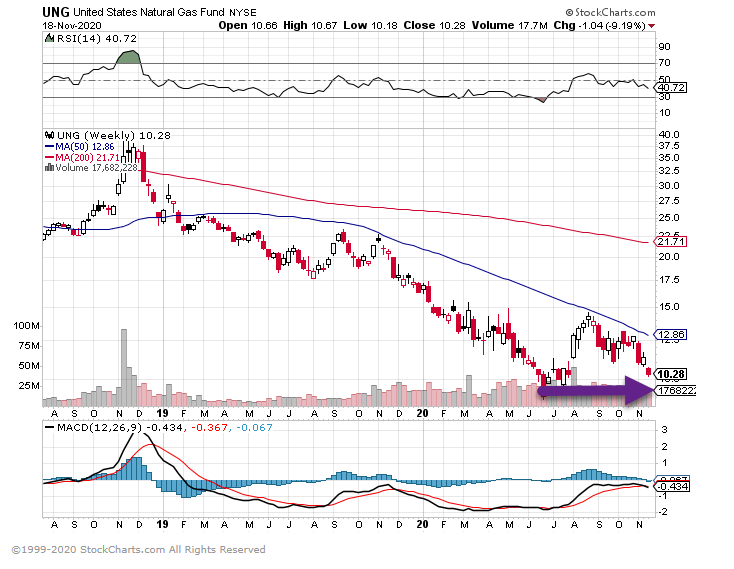
Task: Click the 100M volume axis label
Action: click(x=26, y=326)
